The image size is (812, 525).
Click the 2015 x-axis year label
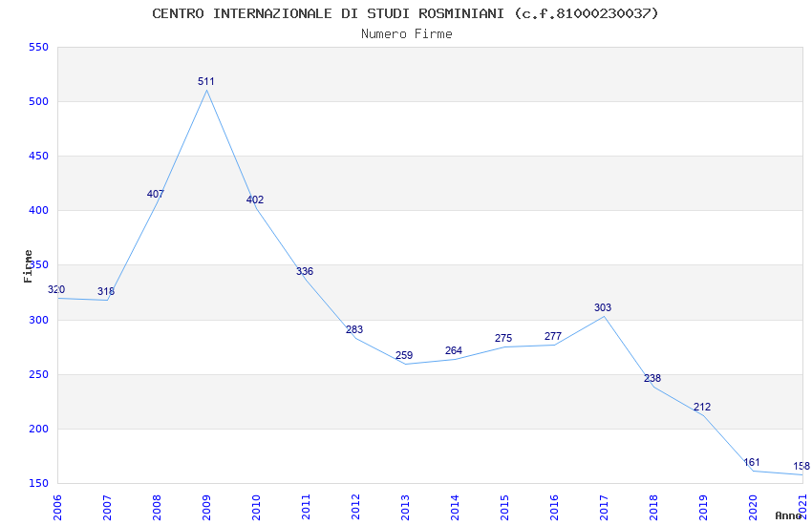pyautogui.click(x=504, y=508)
